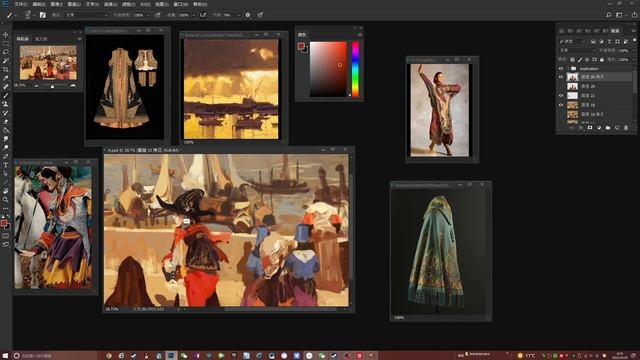Viewport: 640px width, 360px height.
Task: Add a layer mask from Layers panel bottom
Action: pos(590,128)
